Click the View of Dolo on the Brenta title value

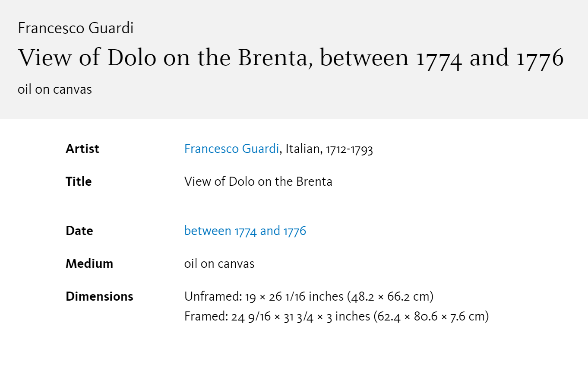tap(258, 181)
